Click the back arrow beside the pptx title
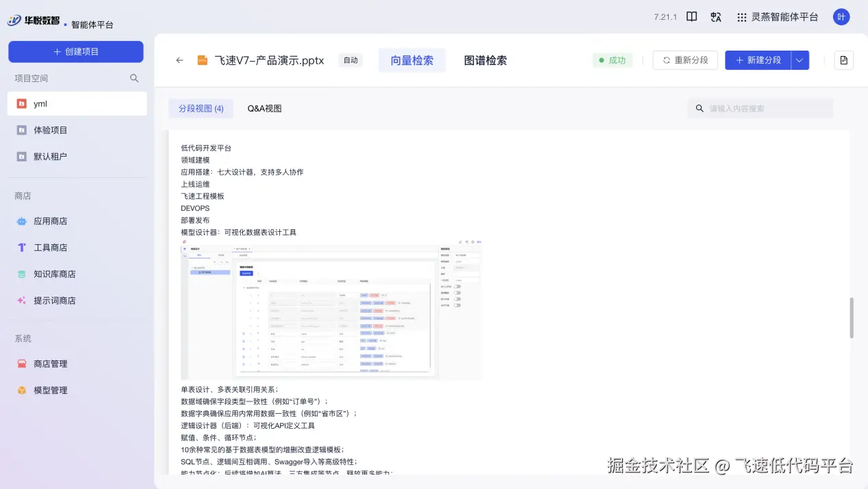 [179, 60]
